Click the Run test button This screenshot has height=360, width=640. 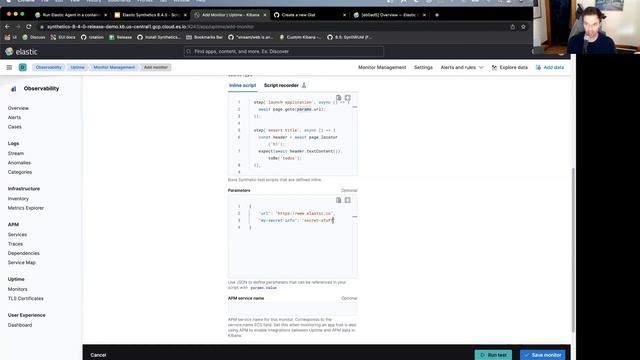[493, 355]
